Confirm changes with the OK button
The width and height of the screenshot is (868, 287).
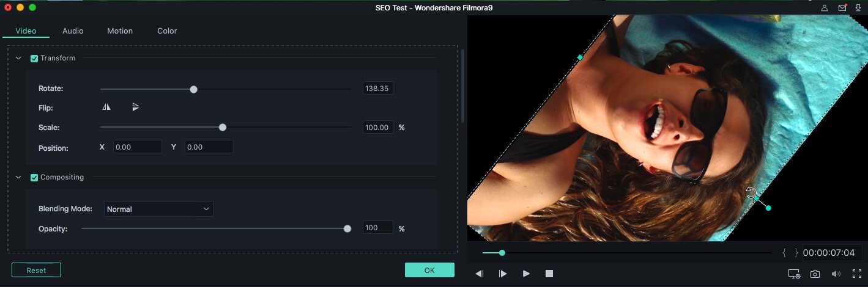(x=429, y=270)
